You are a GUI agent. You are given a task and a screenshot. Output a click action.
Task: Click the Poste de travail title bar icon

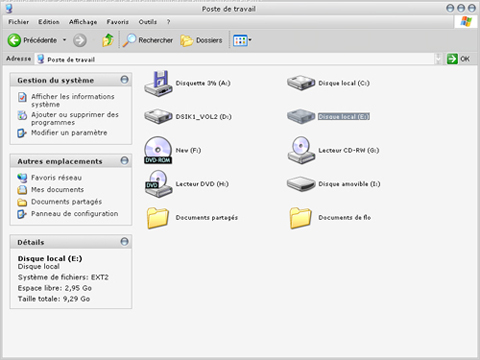pyautogui.click(x=9, y=9)
